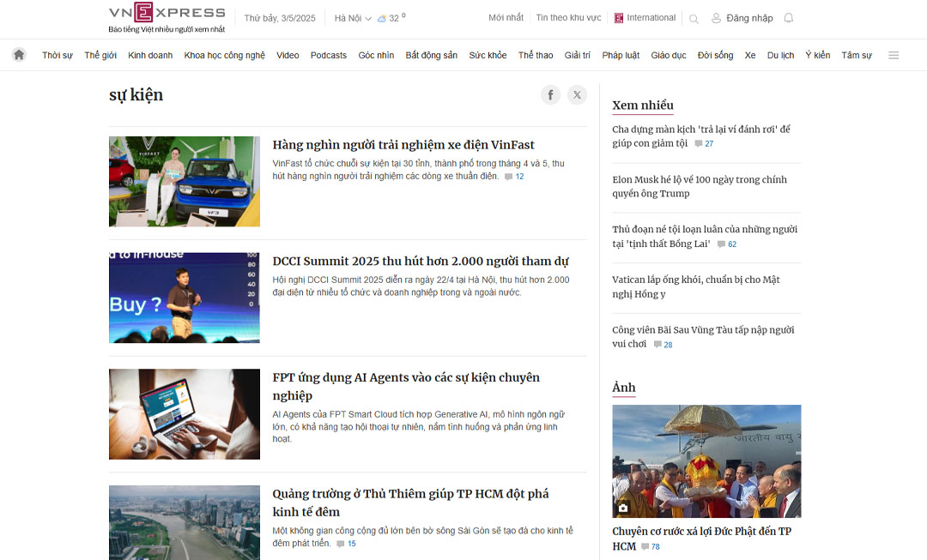This screenshot has width=927, height=560.
Task: Switch to the Podcasts section
Action: [329, 55]
